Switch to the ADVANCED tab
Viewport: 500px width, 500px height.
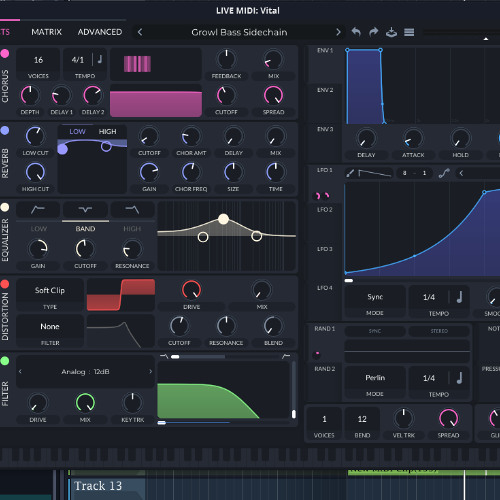coord(100,32)
